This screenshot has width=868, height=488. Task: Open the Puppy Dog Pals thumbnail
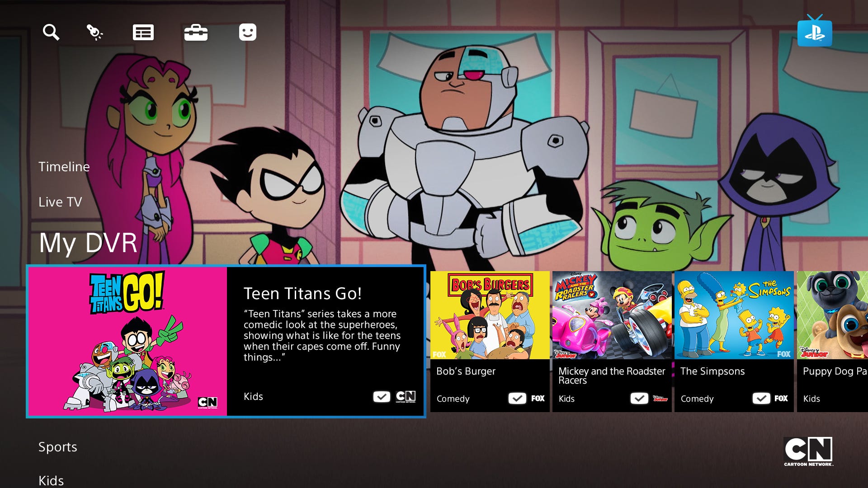(x=832, y=315)
